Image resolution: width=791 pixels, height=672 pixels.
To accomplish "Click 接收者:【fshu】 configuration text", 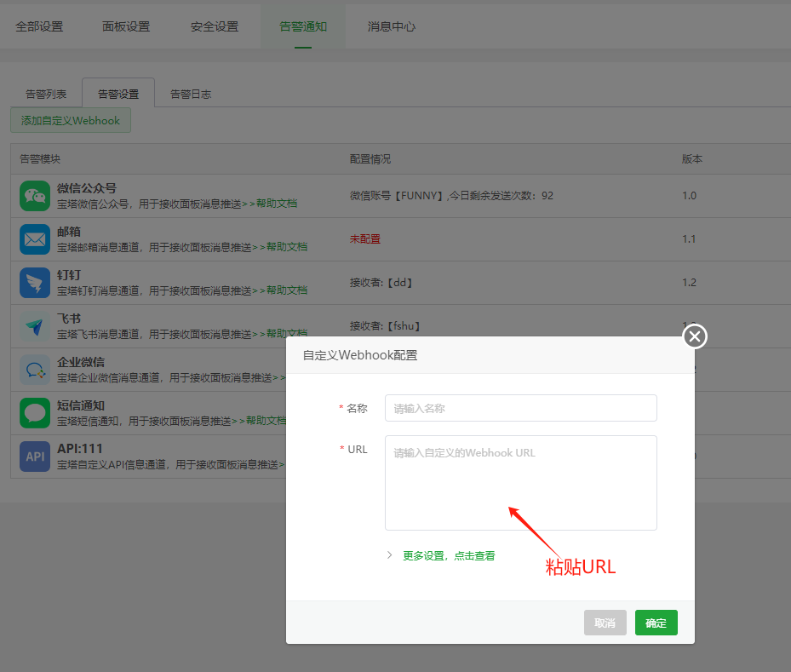I will [385, 326].
